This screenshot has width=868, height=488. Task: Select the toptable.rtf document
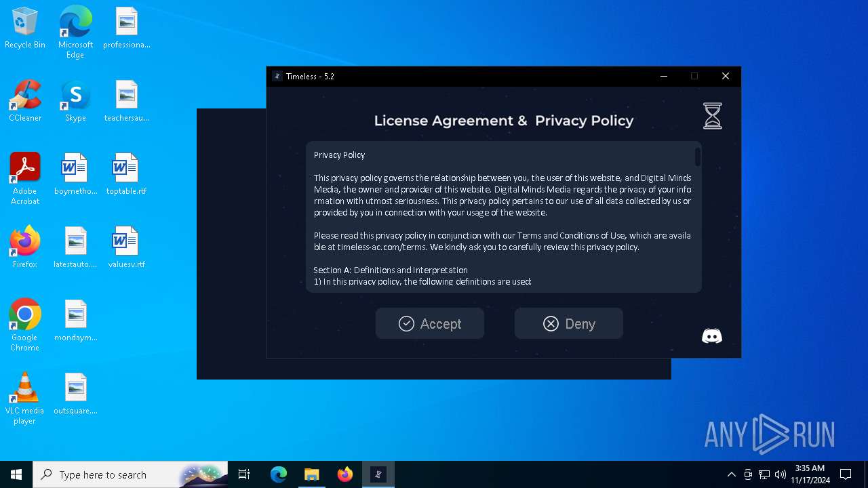127,175
